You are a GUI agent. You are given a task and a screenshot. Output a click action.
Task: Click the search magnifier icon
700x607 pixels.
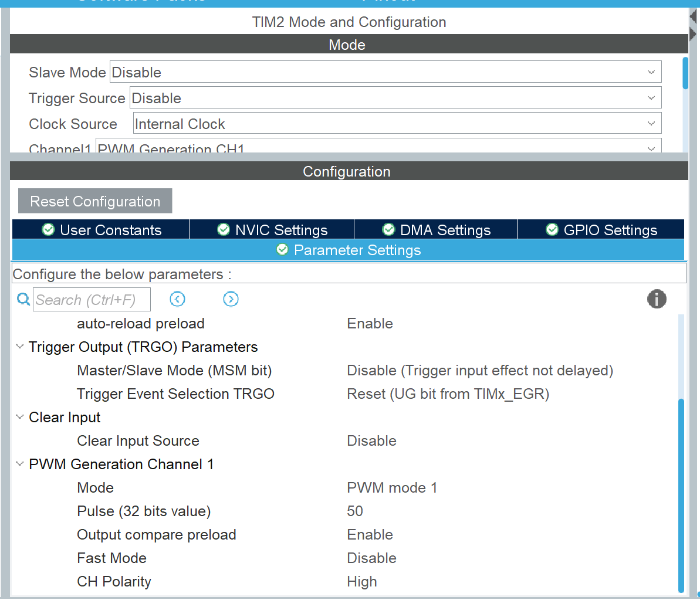23,300
